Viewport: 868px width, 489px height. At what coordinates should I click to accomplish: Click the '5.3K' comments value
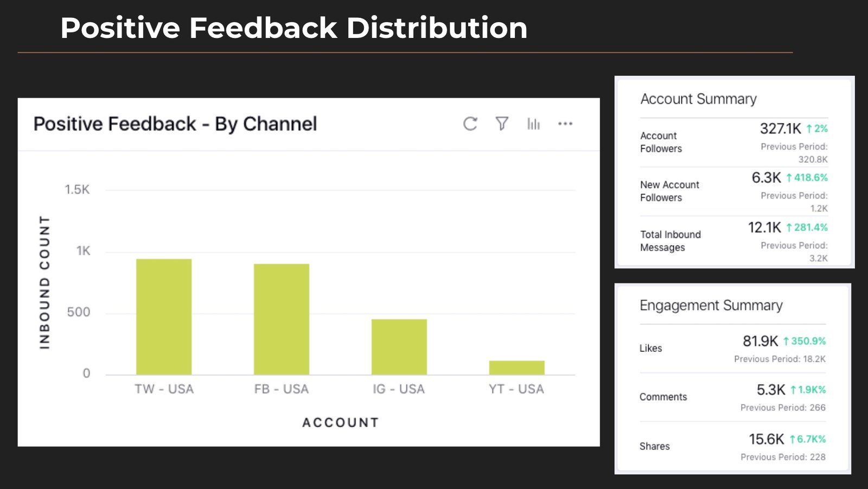pyautogui.click(x=771, y=390)
